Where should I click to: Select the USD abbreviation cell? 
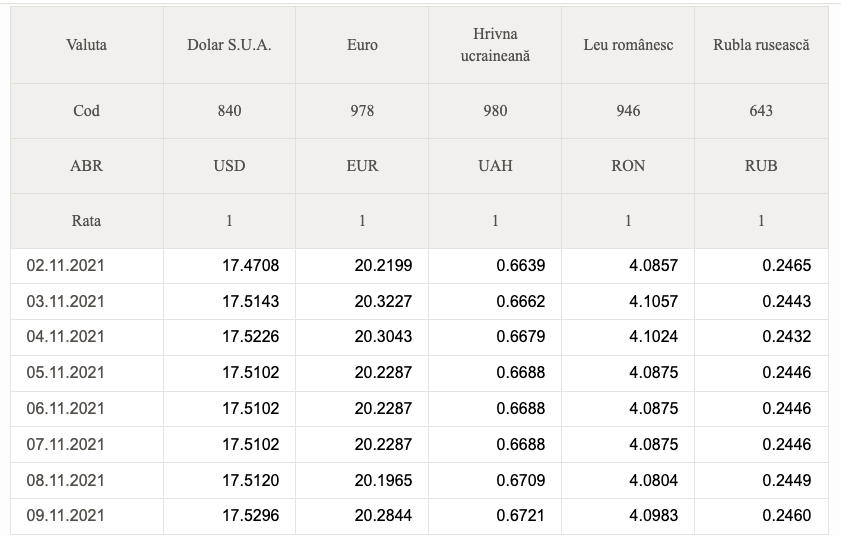click(229, 166)
